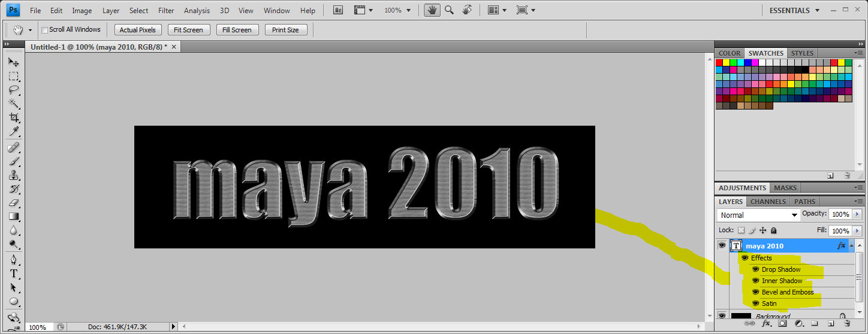The height and width of the screenshot is (334, 868).
Task: Toggle the Bevel and Emboss visibility eye
Action: 756,292
